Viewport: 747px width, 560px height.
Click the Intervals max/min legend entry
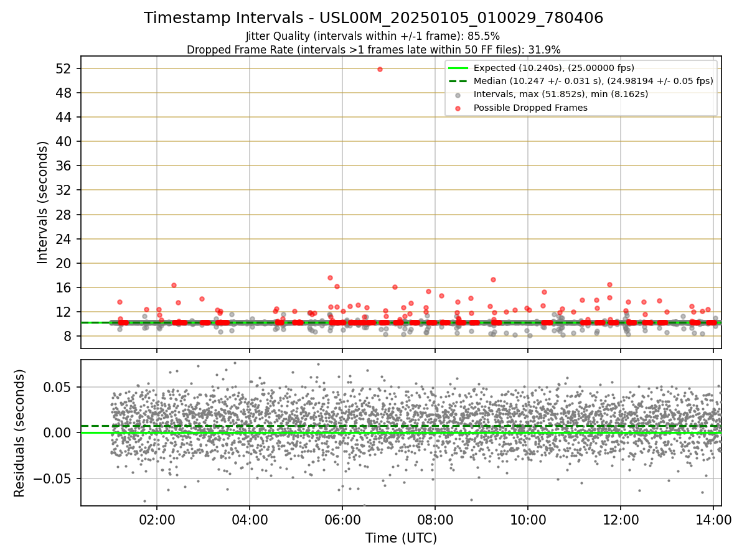561,94
